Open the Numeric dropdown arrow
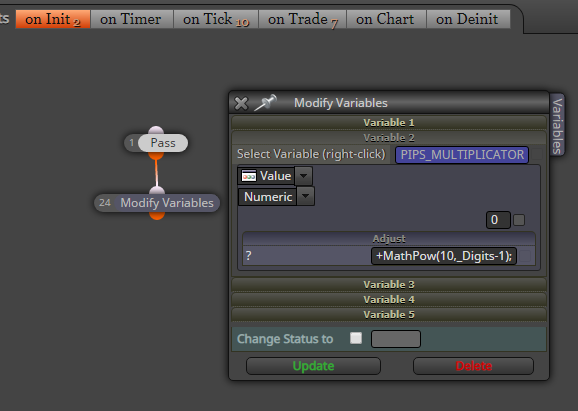 coord(306,196)
